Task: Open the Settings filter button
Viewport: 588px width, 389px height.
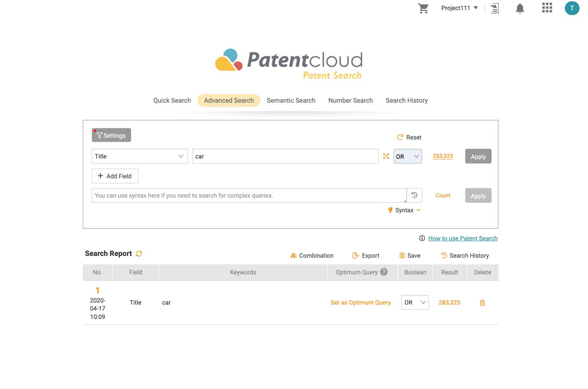Action: [111, 135]
